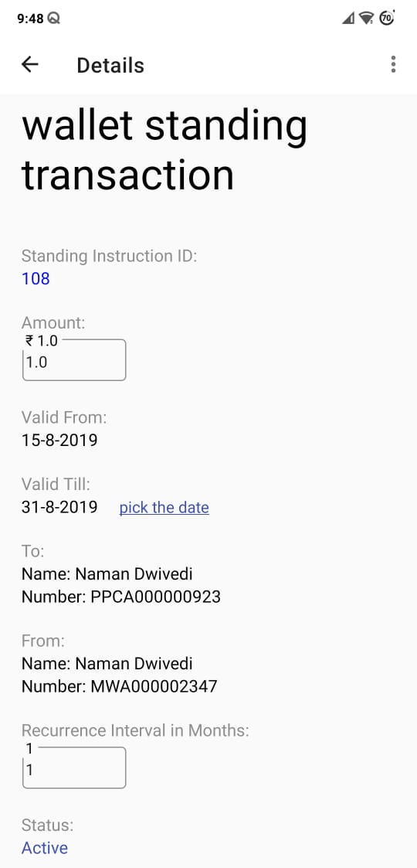This screenshot has width=417, height=868.
Task: Tap the clock time 9:48
Action: (30, 19)
